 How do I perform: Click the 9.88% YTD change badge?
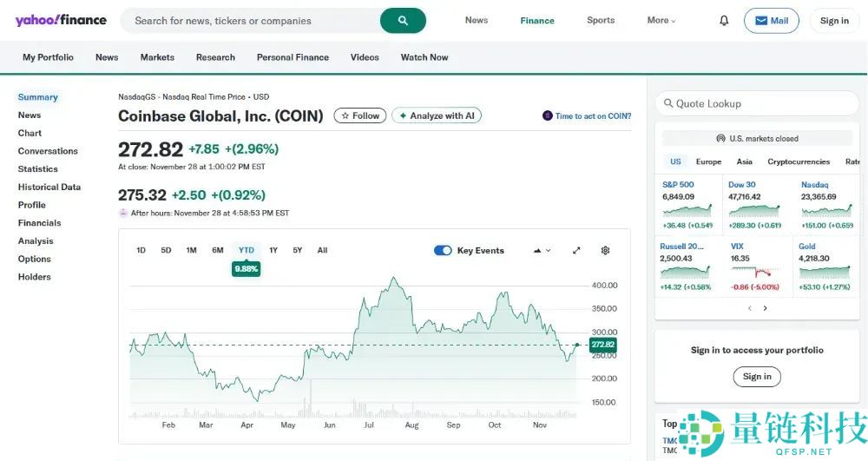[247, 269]
